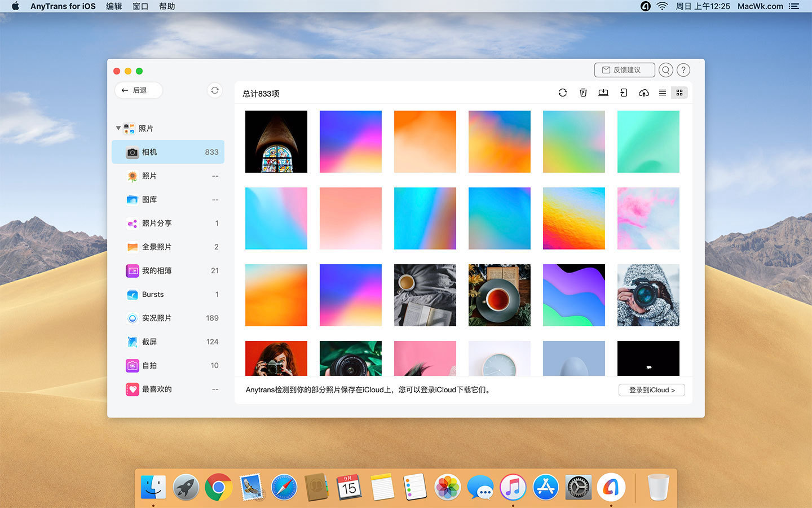Click the transfer to device icon
812x508 pixels.
coord(624,93)
